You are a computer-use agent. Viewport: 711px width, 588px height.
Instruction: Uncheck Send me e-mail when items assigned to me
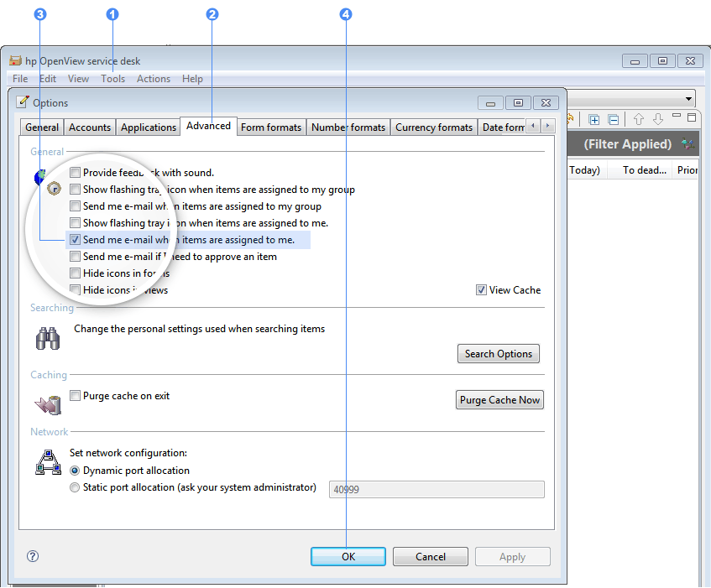coord(76,240)
